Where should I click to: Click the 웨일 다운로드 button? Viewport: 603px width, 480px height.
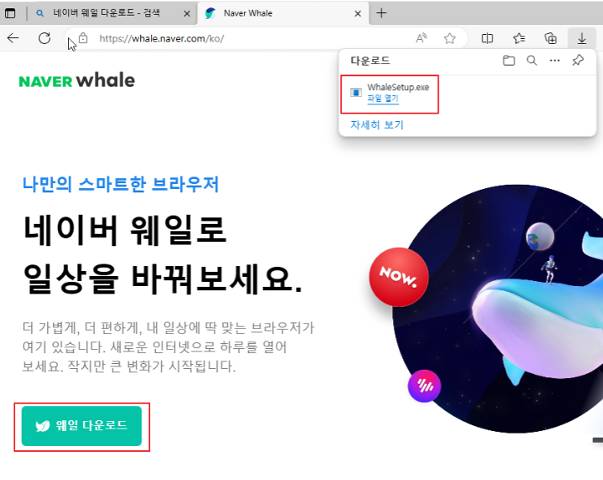tap(82, 426)
